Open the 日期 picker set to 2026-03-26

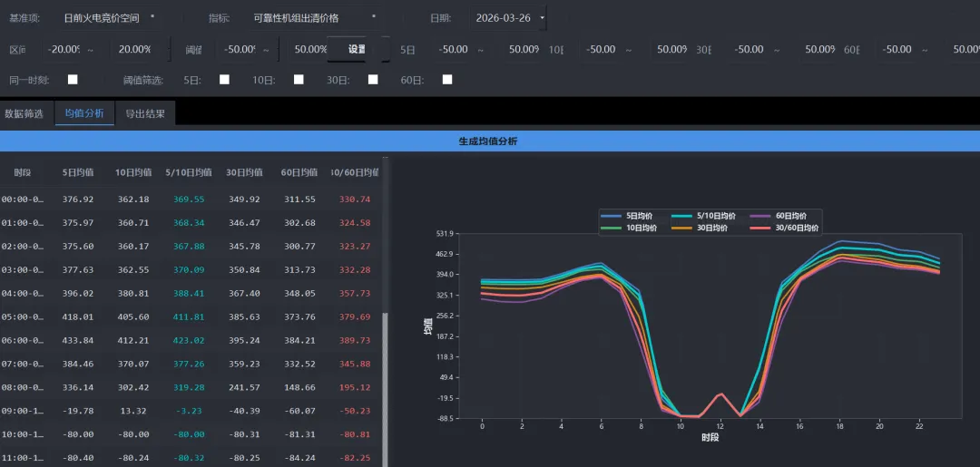pos(510,17)
